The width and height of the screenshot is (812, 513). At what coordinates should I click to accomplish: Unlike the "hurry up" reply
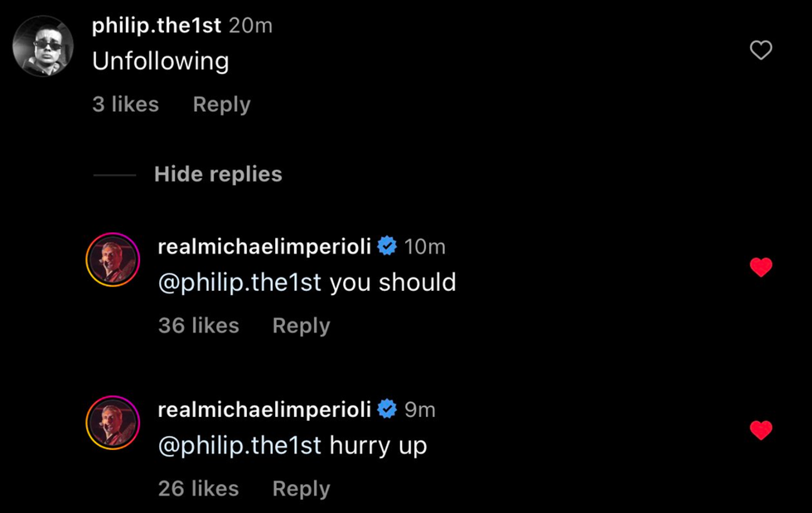pyautogui.click(x=761, y=430)
